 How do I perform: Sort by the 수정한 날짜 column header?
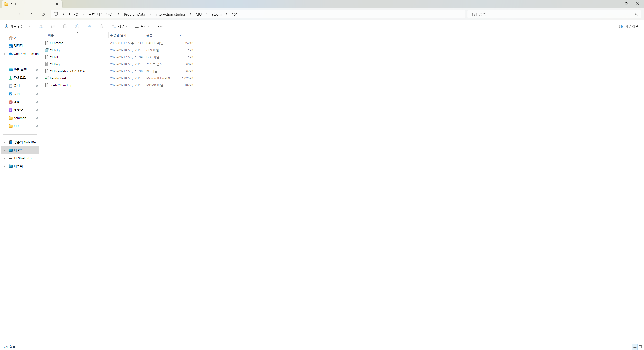[x=118, y=35]
